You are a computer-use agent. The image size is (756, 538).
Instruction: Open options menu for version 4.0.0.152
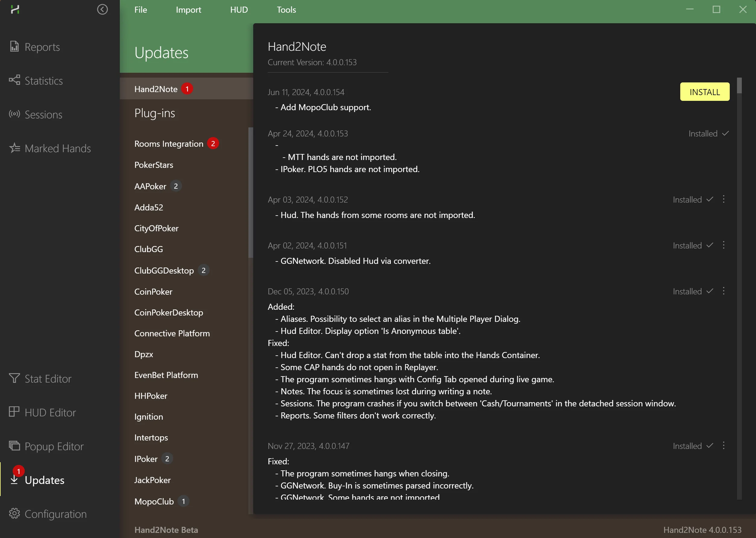[723, 199]
